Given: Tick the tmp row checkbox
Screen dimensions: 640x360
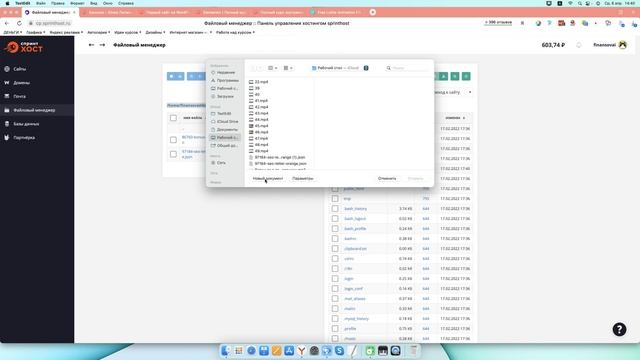Looking at the screenshot, I should pyautogui.click(x=335, y=199).
